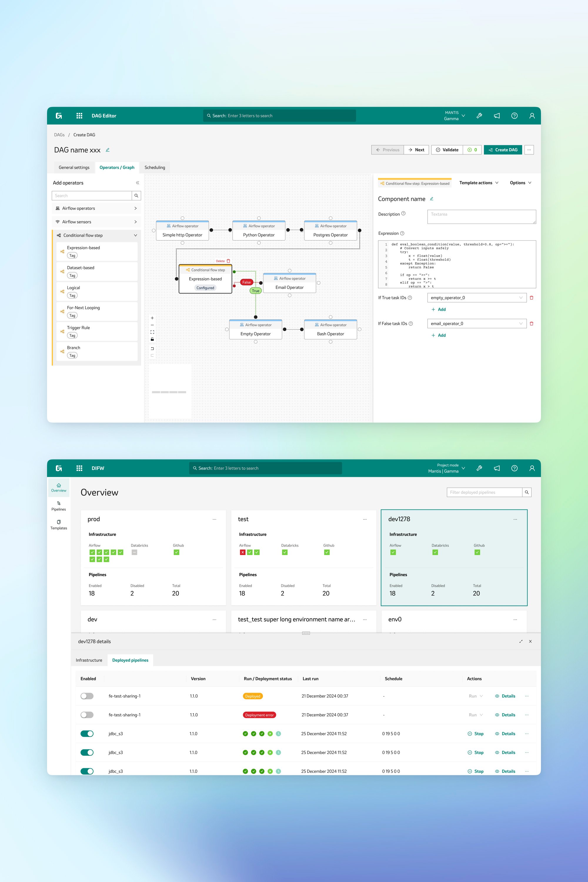Screen dimensions: 588x882
Task: Remove the empty_operator_0 true task with trash icon
Action: coord(532,297)
